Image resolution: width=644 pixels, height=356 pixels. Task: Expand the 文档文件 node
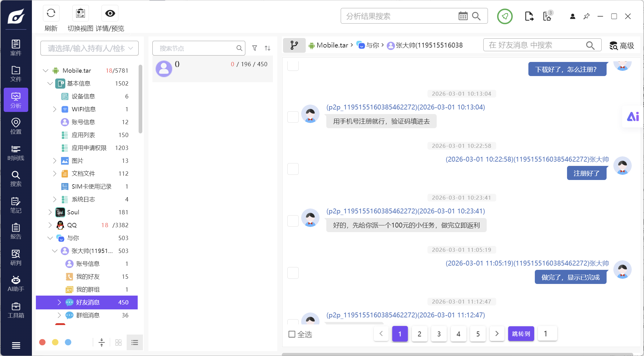(55, 174)
